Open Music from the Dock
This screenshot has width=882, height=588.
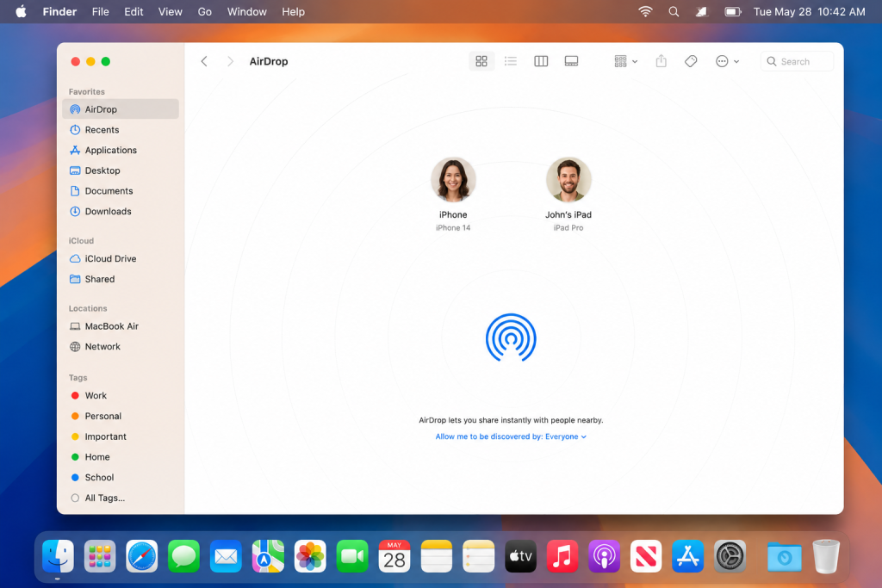coord(562,556)
